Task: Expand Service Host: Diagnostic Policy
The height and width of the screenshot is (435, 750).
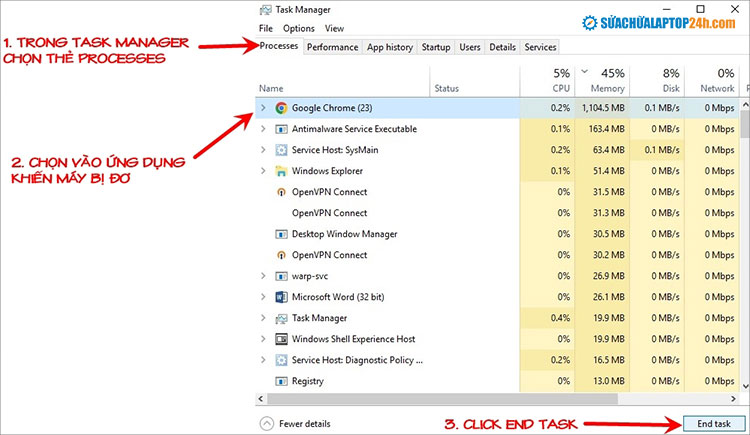Action: [263, 360]
